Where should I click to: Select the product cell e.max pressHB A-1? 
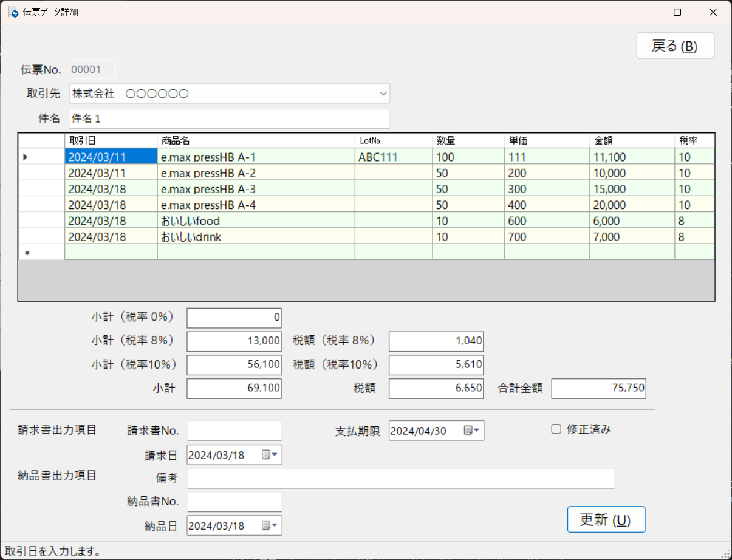(x=256, y=157)
